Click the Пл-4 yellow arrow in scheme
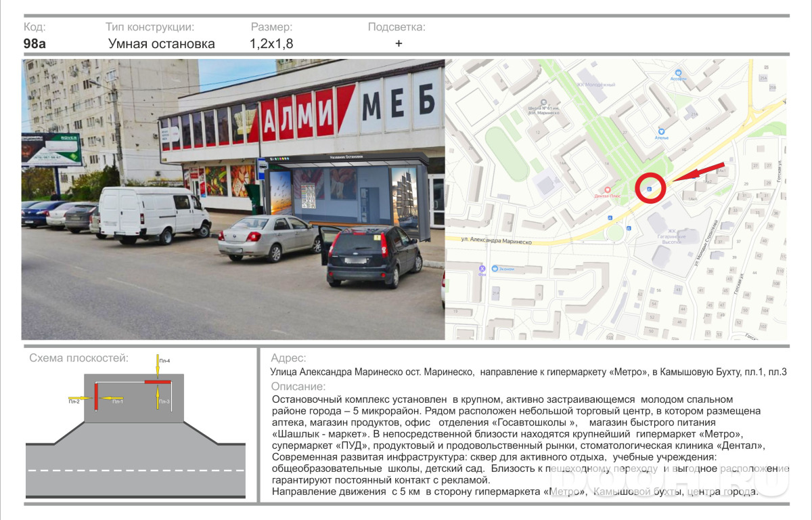Image resolution: width=812 pixels, height=520 pixels. click(x=158, y=366)
